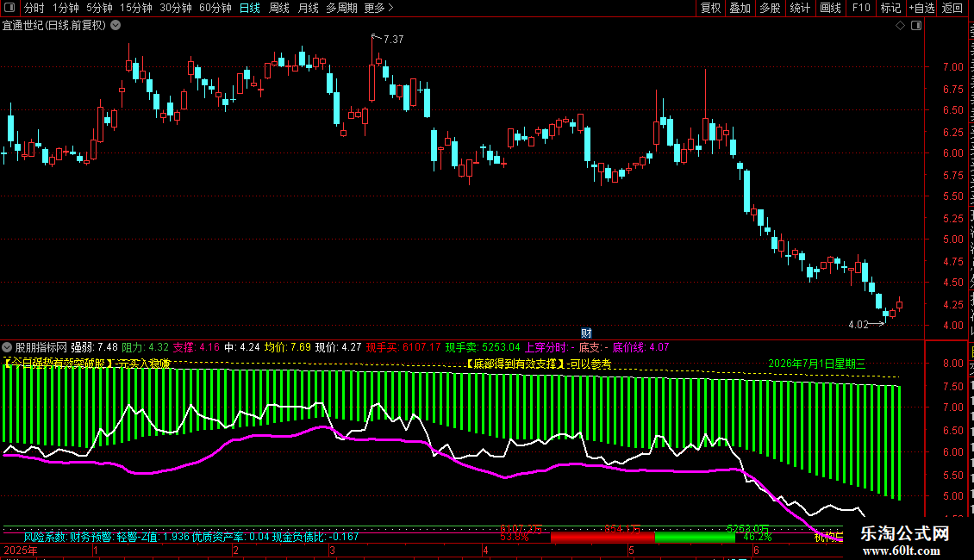
Task: Click the 强弱: 7.48 indicator value
Action: [x=94, y=347]
